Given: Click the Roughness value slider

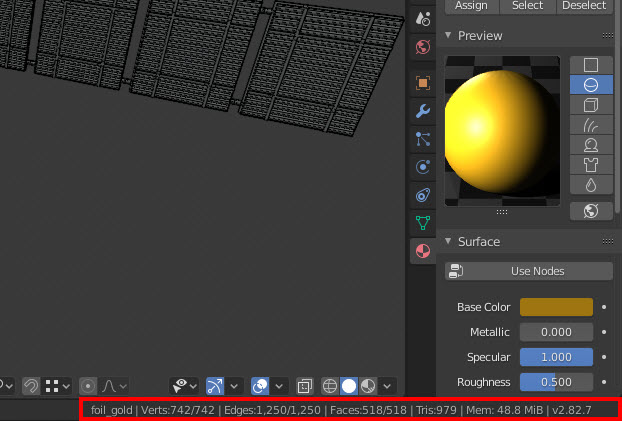Looking at the screenshot, I should coord(557,382).
